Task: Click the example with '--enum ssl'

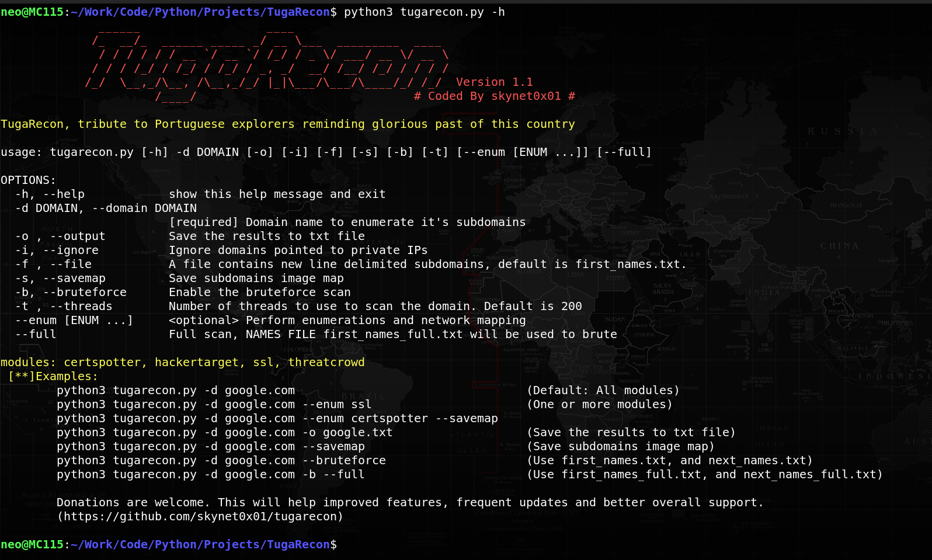Action: 214,404
